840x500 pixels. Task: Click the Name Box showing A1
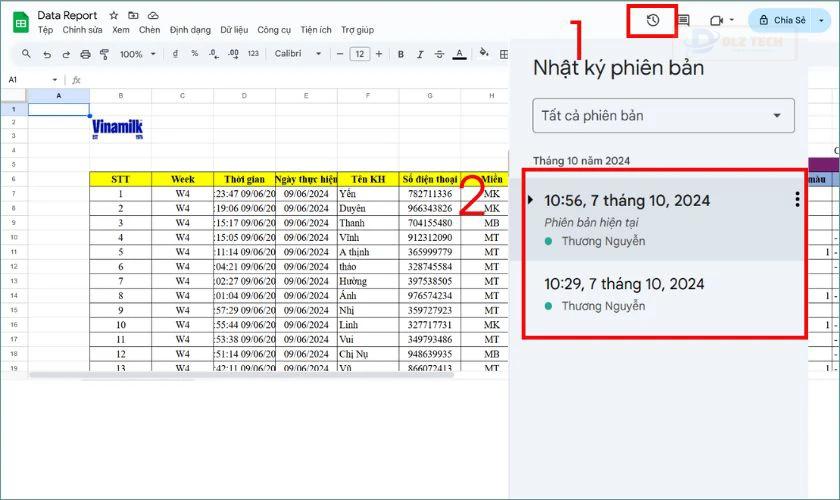(x=32, y=80)
